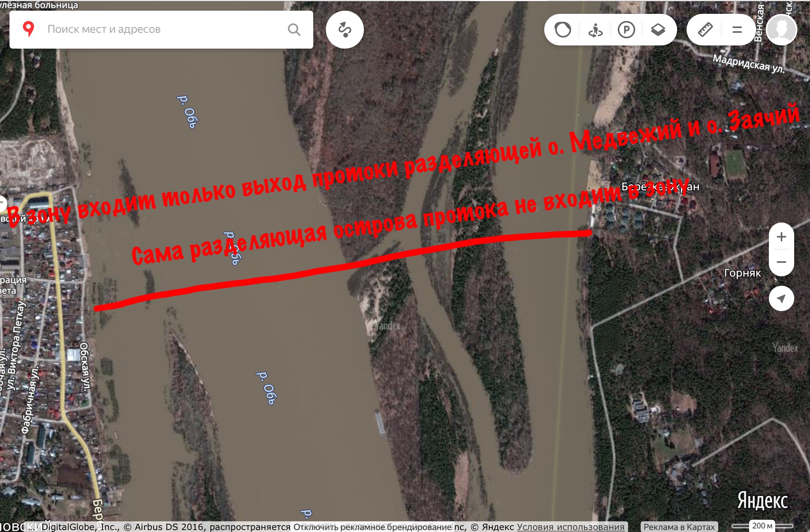The width and height of the screenshot is (810, 532).
Task: Click the Горняк place label
Action: [742, 273]
